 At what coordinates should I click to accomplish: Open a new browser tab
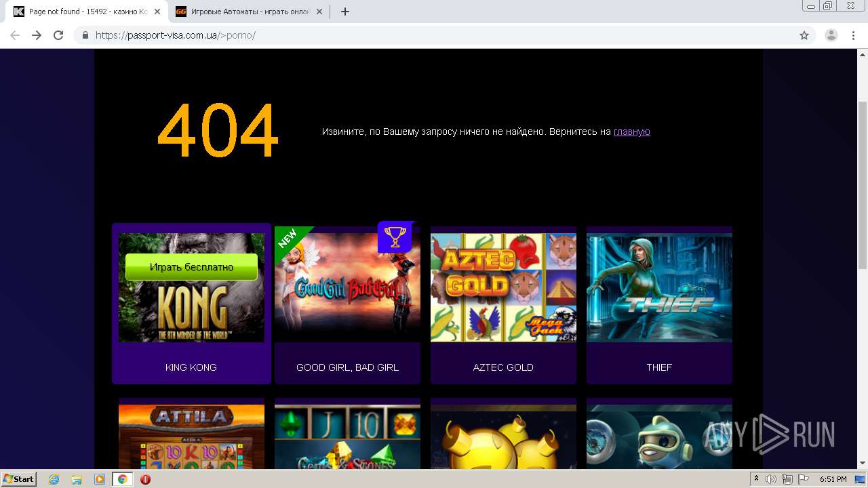pyautogui.click(x=344, y=12)
